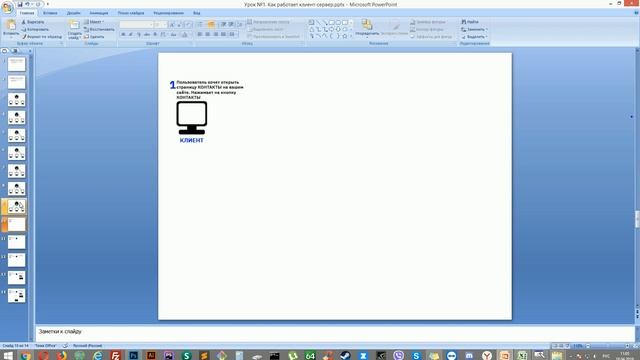Viewport: 640px width, 360px height.
Task: Click Format Painter (Формат по образцу)
Action: point(42,37)
